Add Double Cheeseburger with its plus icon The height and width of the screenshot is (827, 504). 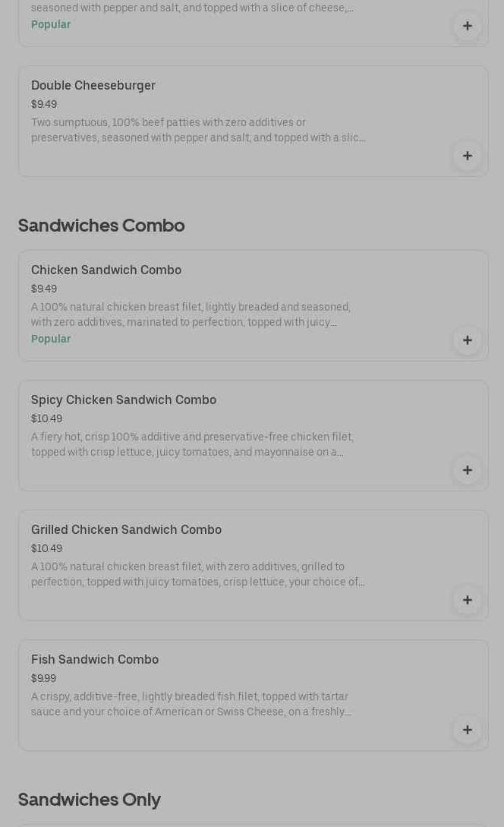point(467,156)
